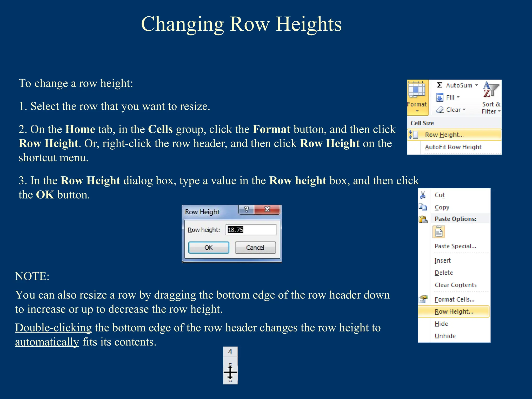Screen dimensions: 532x399
Task: Click the help question mark in Row Height dialog
Action: click(x=247, y=209)
